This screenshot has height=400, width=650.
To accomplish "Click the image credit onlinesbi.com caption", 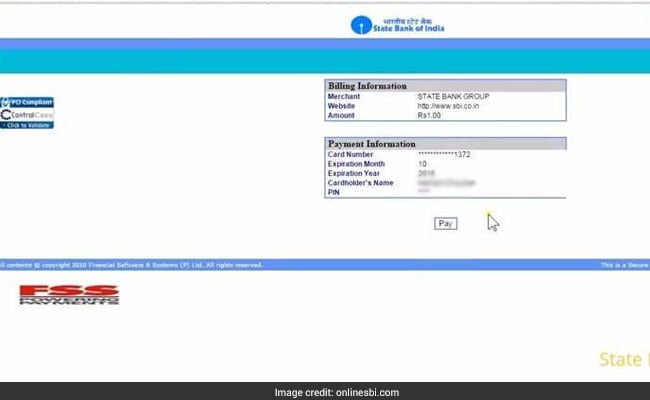I will (x=337, y=392).
